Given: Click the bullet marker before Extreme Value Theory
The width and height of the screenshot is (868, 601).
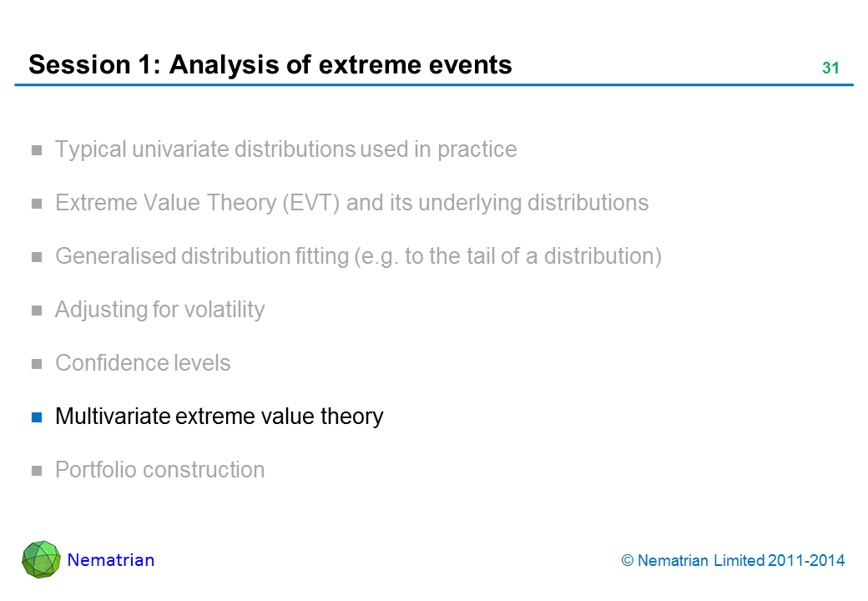Looking at the screenshot, I should (37, 204).
